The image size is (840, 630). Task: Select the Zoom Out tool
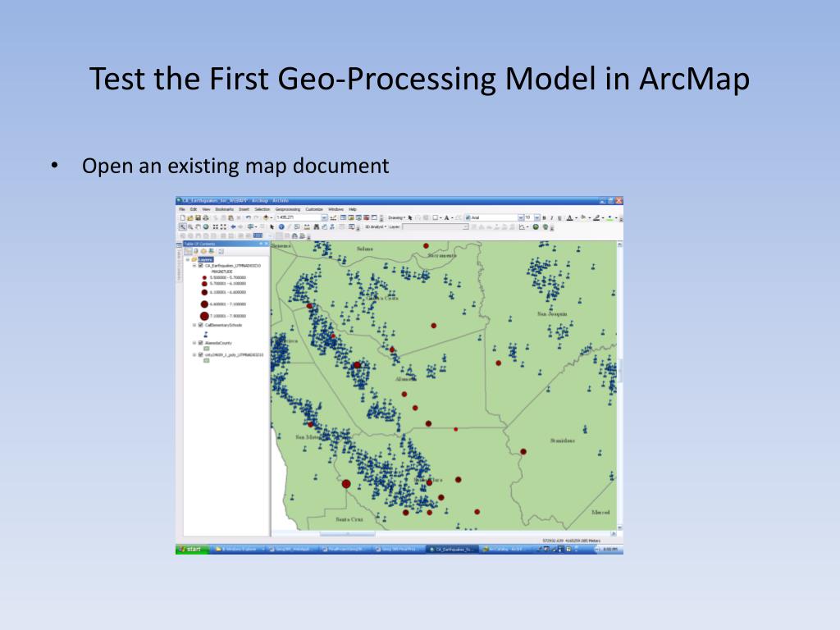coord(190,226)
